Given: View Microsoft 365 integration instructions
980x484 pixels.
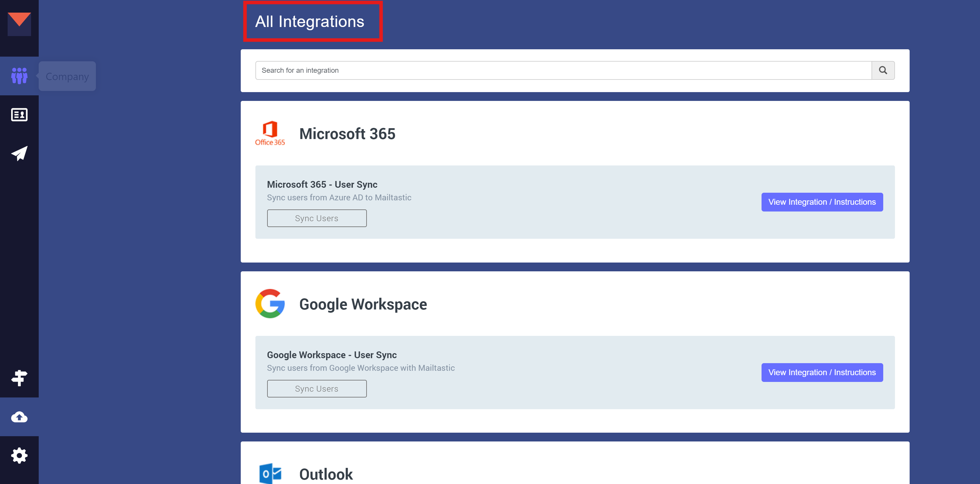Looking at the screenshot, I should [822, 202].
